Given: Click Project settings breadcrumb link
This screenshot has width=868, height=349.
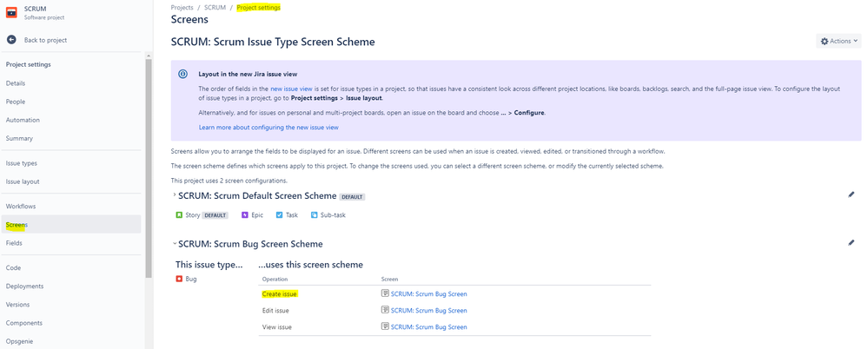Looking at the screenshot, I should 259,8.
